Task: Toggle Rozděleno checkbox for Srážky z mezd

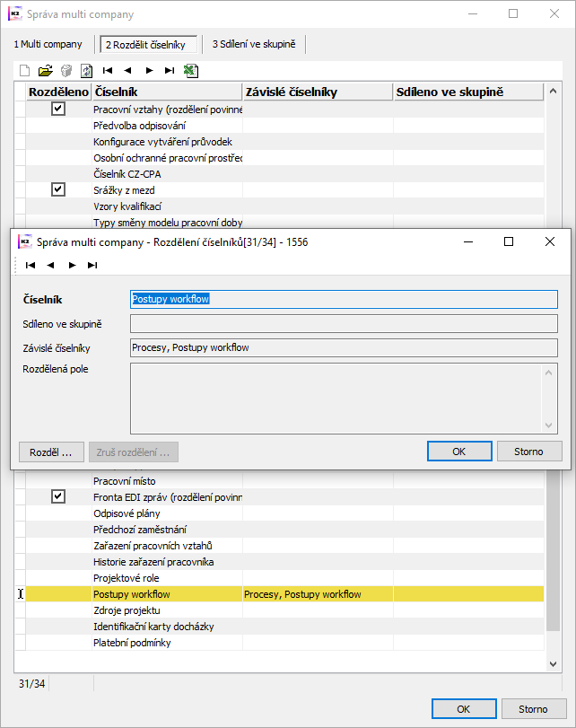Action: coord(58,190)
